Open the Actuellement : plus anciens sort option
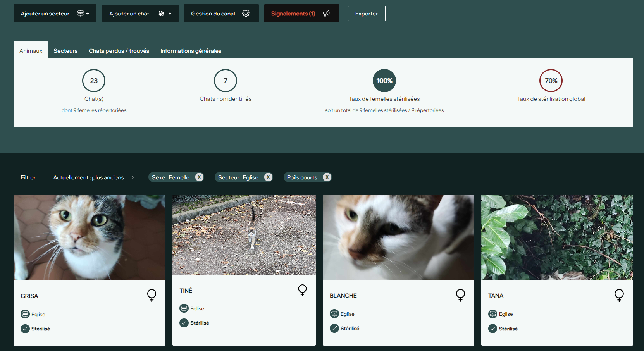644x351 pixels. pos(89,177)
